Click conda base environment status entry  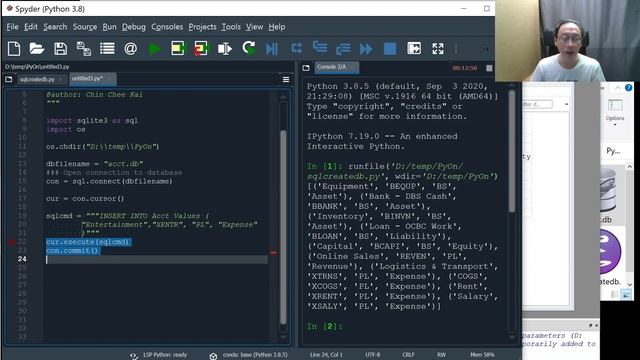249,355
